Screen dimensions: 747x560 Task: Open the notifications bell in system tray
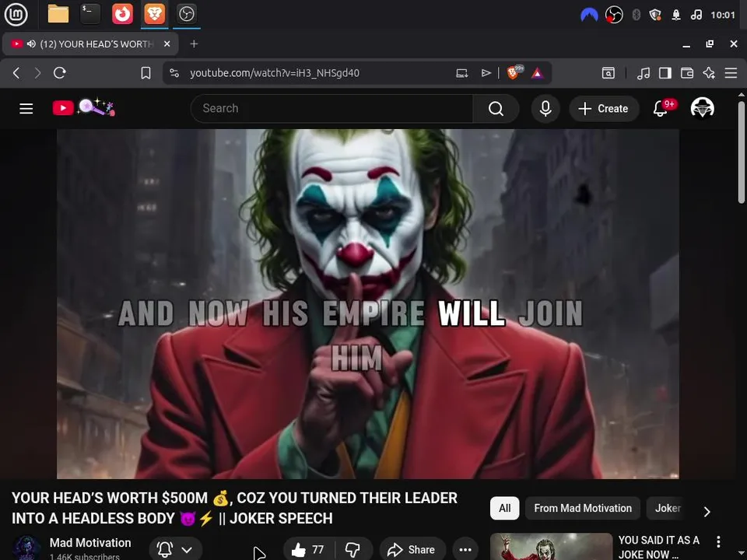click(x=675, y=15)
